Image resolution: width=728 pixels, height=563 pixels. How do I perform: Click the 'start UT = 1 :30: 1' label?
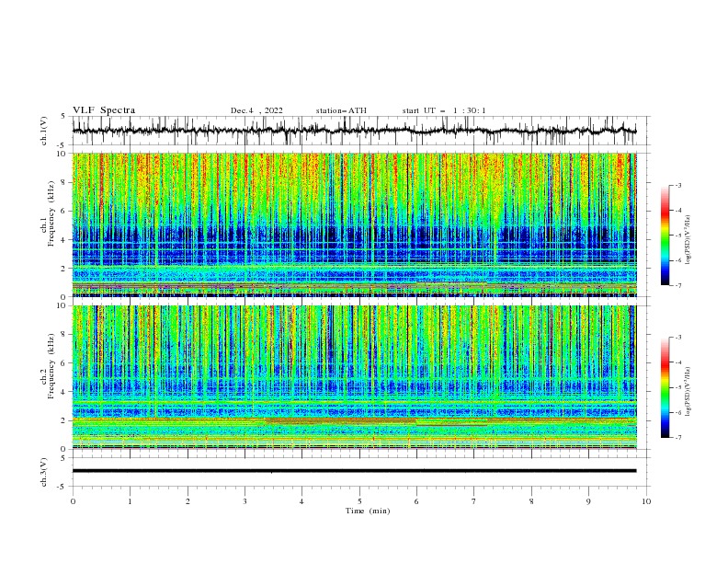click(444, 110)
